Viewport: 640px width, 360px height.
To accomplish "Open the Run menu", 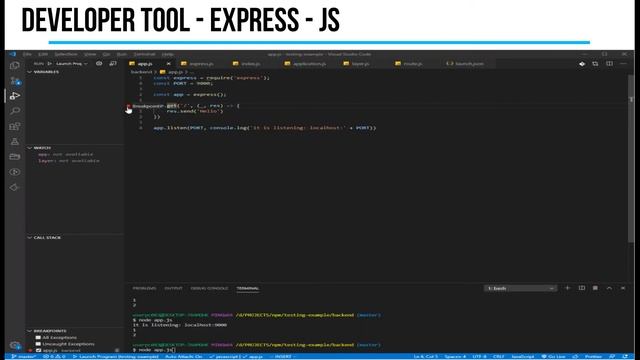I will pyautogui.click(x=122, y=54).
